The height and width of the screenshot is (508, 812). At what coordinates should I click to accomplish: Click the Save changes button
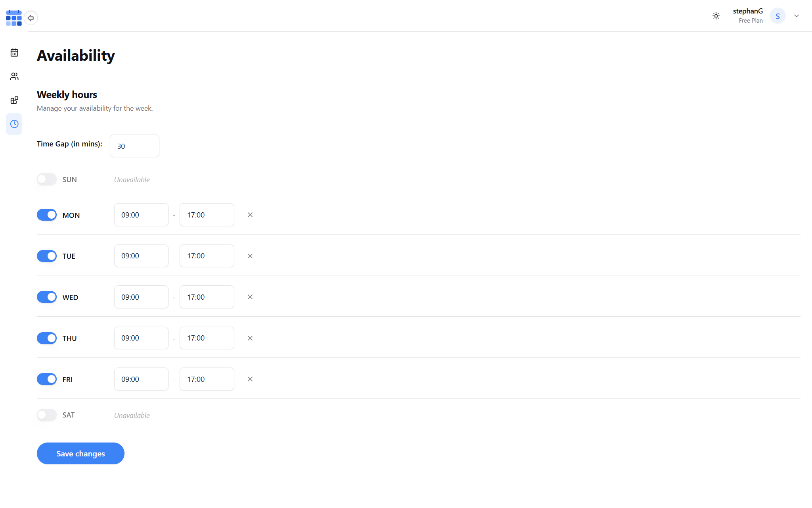coord(80,453)
